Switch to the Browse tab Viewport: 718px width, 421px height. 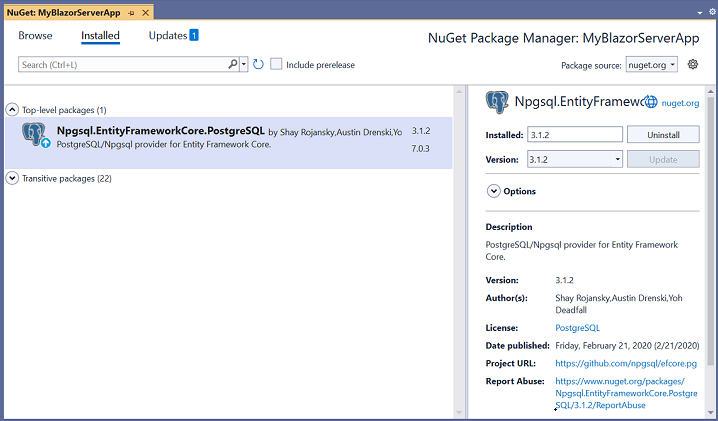click(35, 35)
